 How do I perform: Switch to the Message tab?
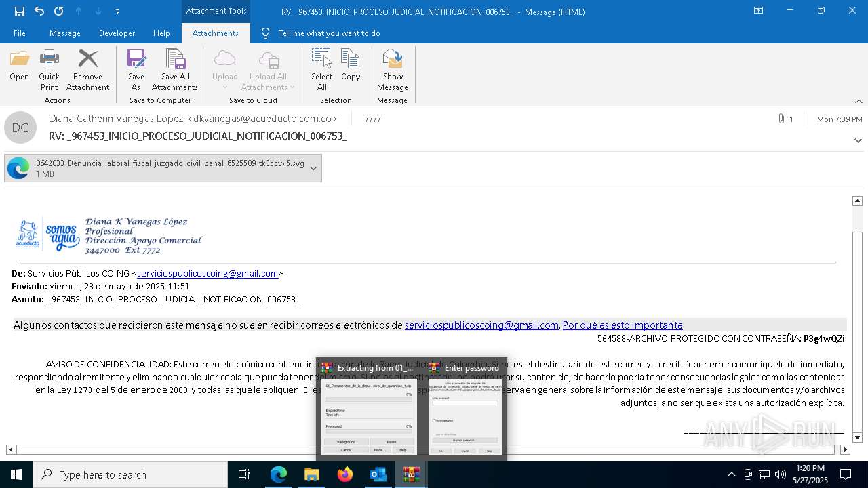tap(65, 33)
